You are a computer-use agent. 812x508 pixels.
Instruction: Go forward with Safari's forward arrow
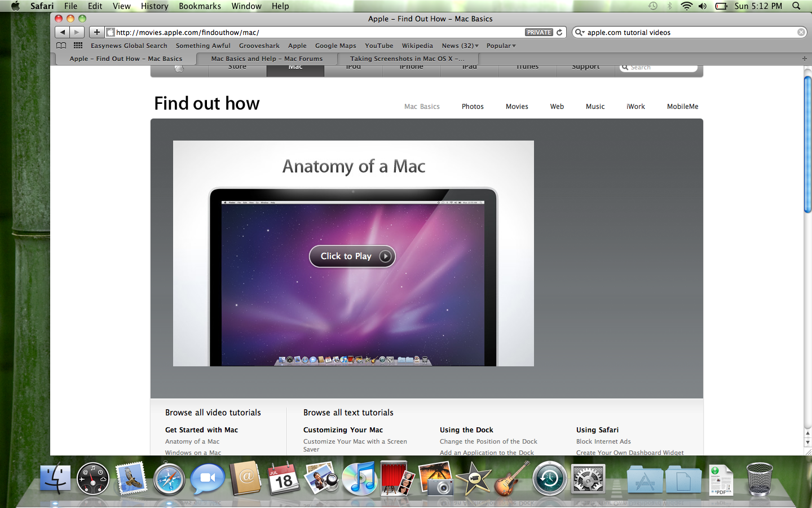(77, 32)
